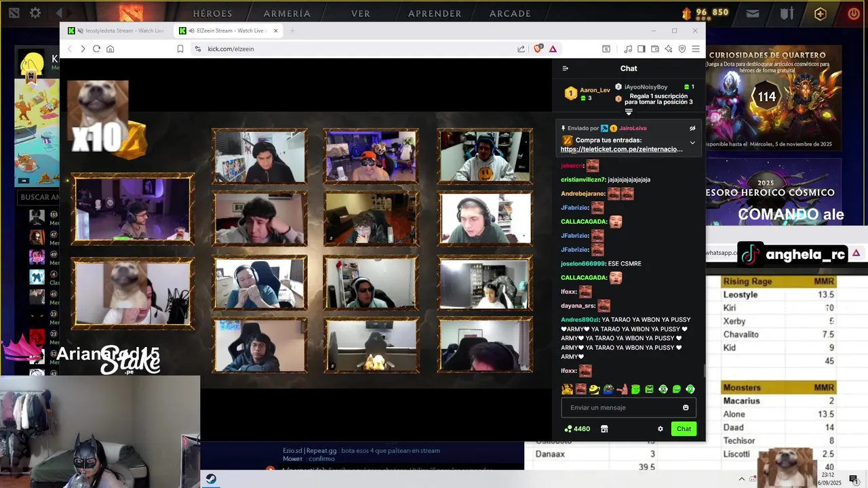
Task: Expand pinned message with chevron
Action: point(692,143)
